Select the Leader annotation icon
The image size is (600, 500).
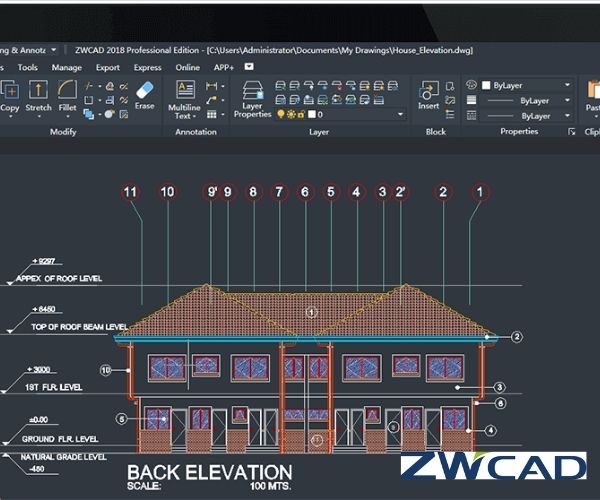tap(211, 100)
